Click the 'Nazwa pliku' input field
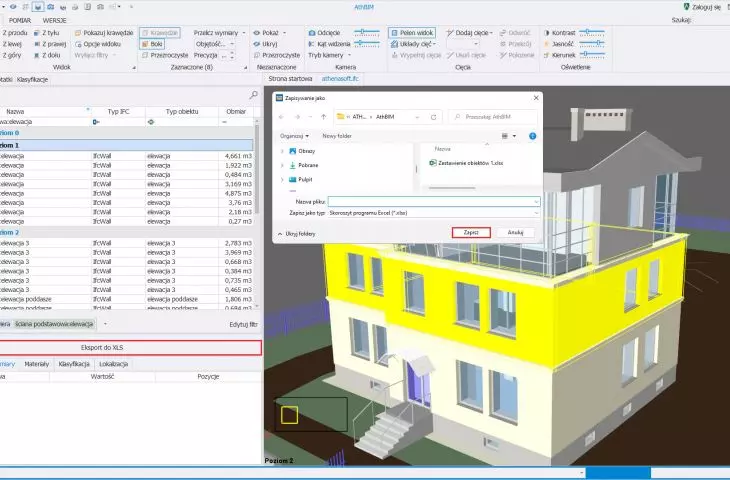730x480 pixels. [x=434, y=202]
